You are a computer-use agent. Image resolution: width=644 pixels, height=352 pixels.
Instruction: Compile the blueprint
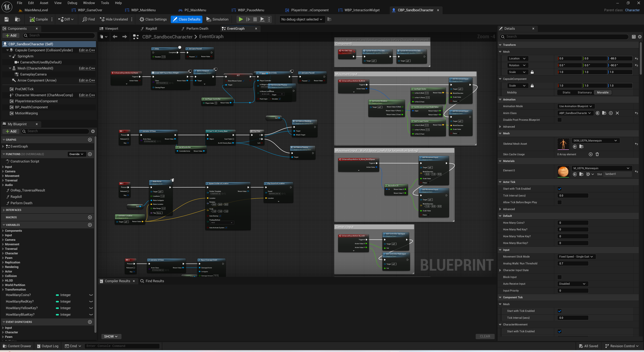click(39, 19)
